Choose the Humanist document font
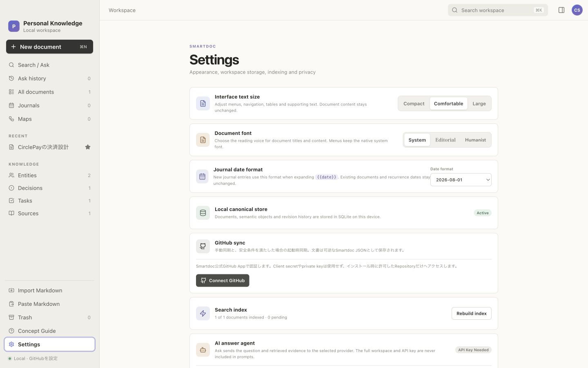The height and width of the screenshot is (368, 588). [475, 140]
